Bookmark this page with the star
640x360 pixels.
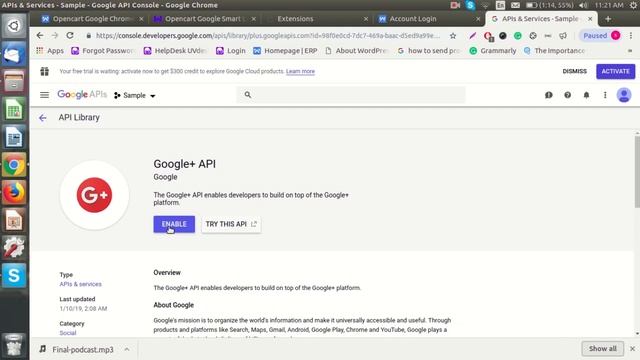453,36
